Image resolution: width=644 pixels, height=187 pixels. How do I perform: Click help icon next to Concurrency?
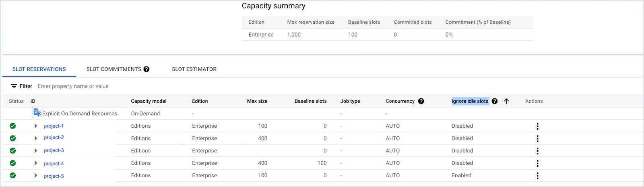click(x=421, y=101)
